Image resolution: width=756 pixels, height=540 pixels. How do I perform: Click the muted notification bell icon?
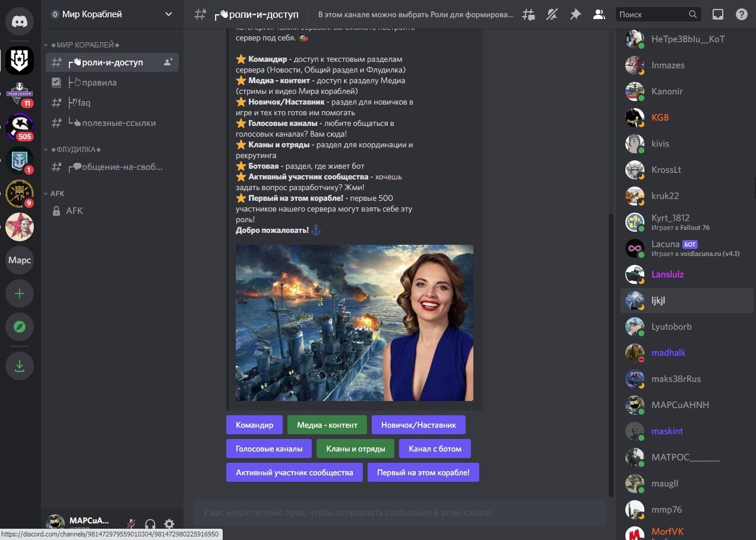(552, 14)
